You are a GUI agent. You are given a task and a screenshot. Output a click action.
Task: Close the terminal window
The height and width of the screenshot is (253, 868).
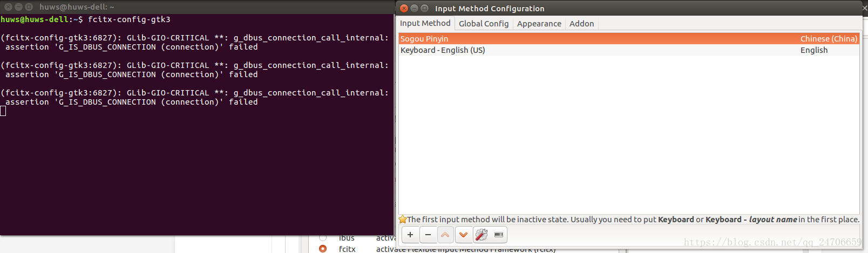9,7
